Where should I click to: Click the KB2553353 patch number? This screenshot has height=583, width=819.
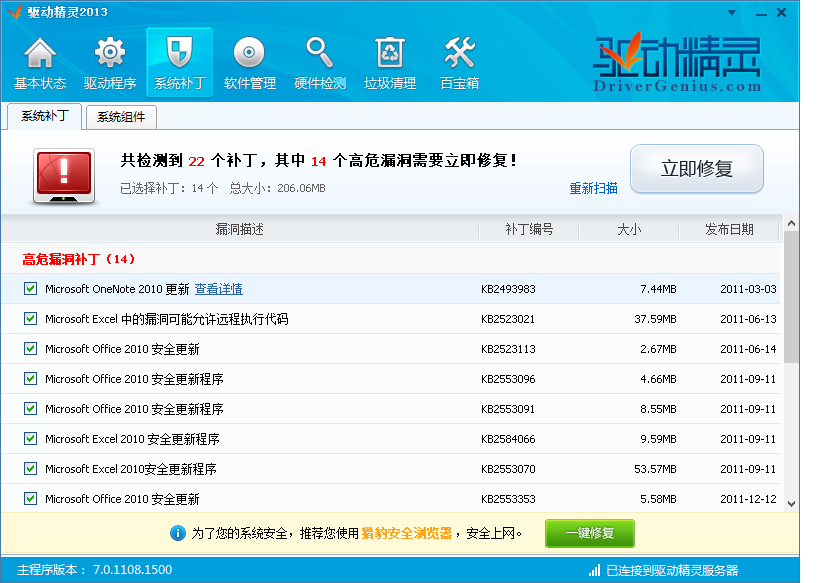pos(508,499)
